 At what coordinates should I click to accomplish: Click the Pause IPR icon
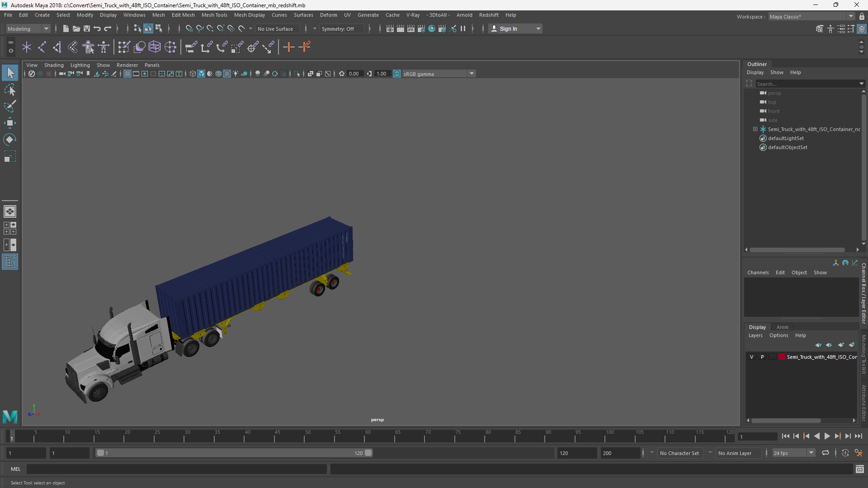[463, 28]
